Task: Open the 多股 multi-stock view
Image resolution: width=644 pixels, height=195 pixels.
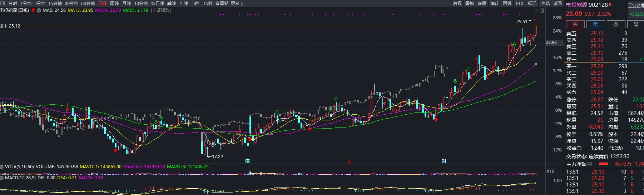Action: 482,3
